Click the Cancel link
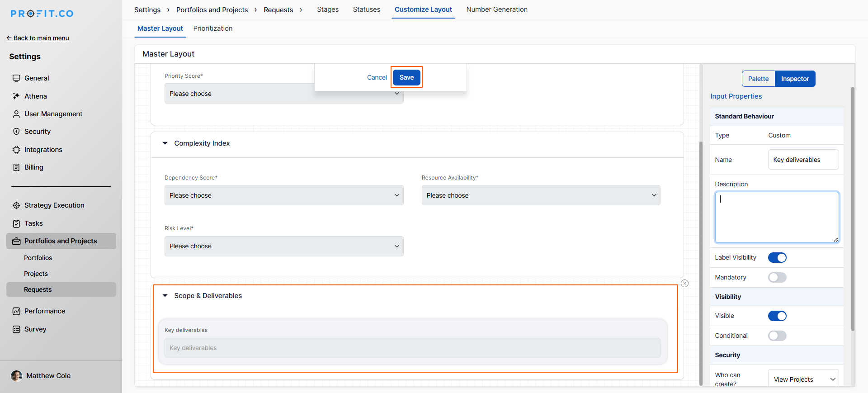 (377, 77)
